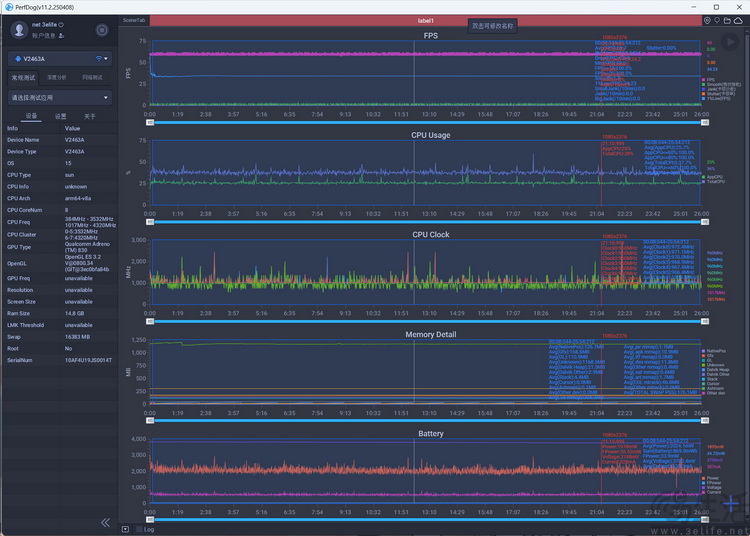Image resolution: width=750 pixels, height=536 pixels.
Task: Click the blue diamond icon beside V2463A
Action: pos(18,59)
